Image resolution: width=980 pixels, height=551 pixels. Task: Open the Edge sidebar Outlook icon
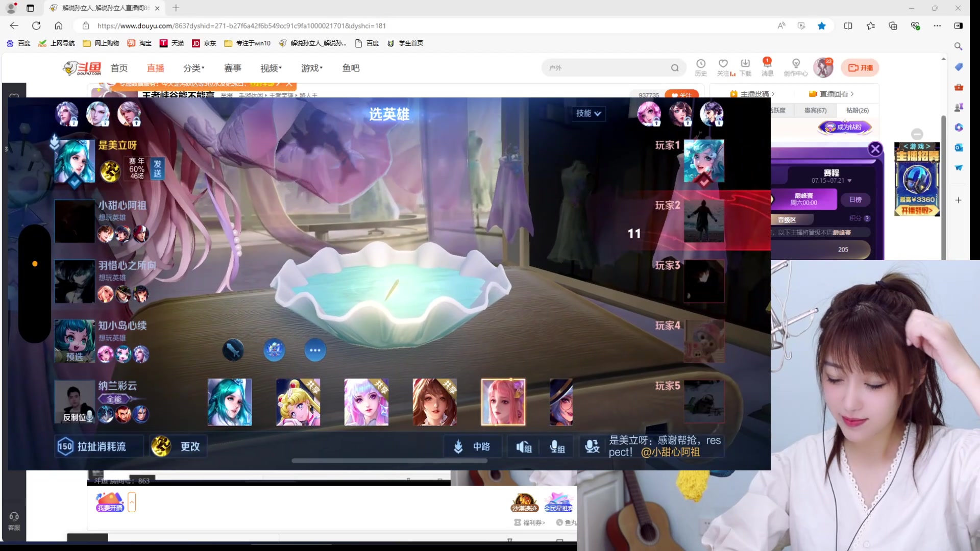click(959, 147)
